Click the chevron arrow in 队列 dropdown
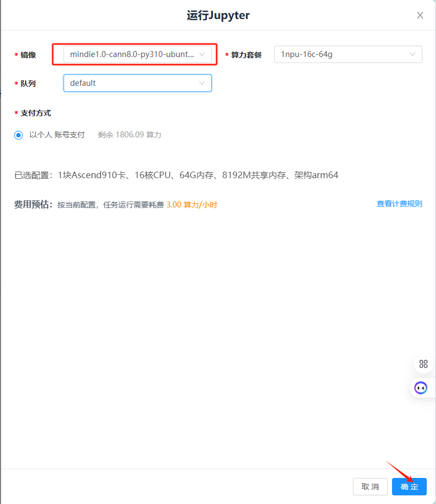This screenshot has height=504, width=436. (x=202, y=83)
